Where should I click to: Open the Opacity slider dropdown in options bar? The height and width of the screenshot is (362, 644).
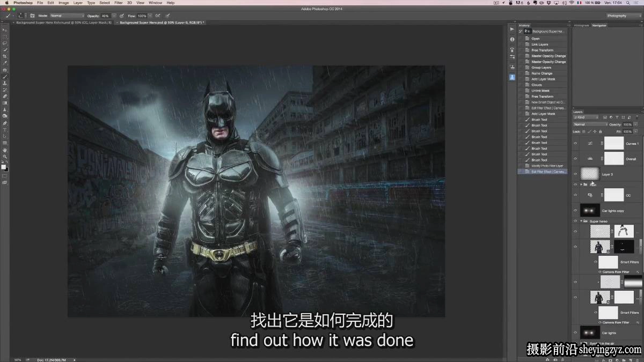pyautogui.click(x=113, y=16)
